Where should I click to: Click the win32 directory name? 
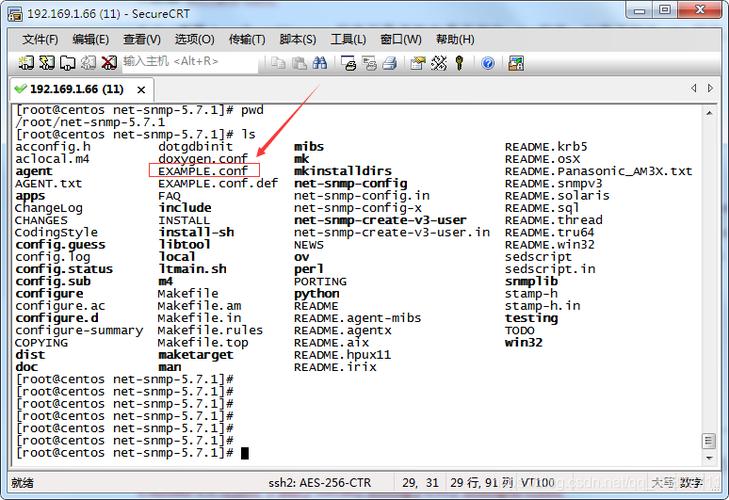(x=524, y=342)
